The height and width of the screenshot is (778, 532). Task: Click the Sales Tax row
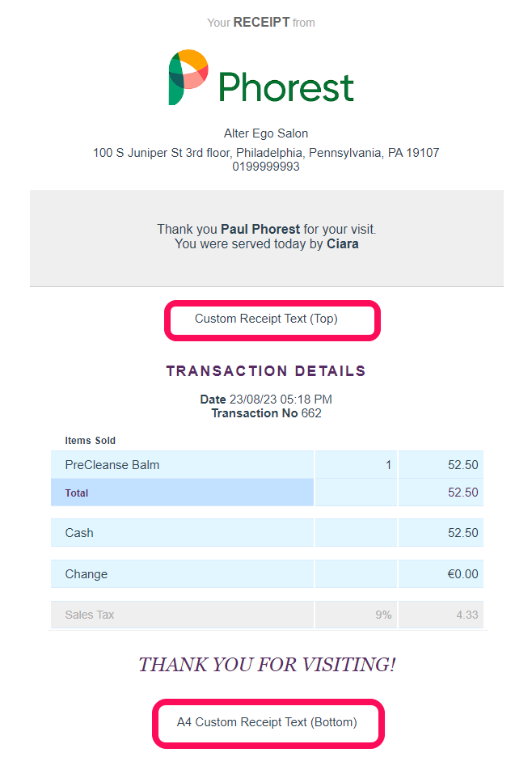[x=267, y=615]
